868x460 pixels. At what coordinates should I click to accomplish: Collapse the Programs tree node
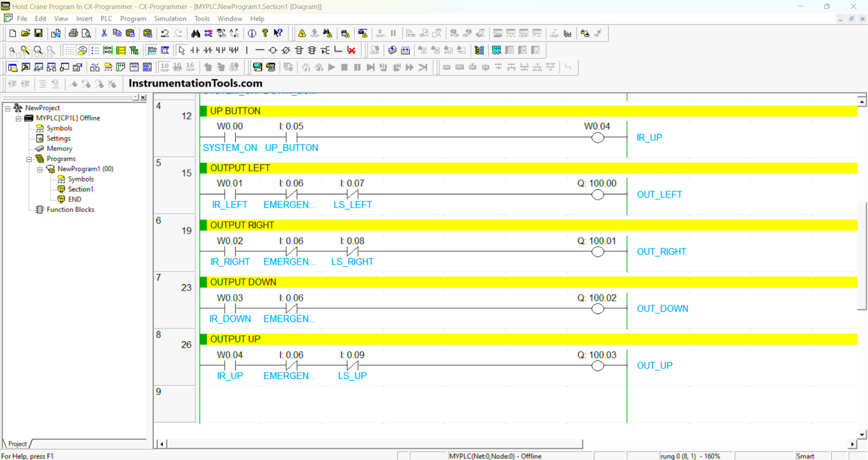(x=29, y=159)
